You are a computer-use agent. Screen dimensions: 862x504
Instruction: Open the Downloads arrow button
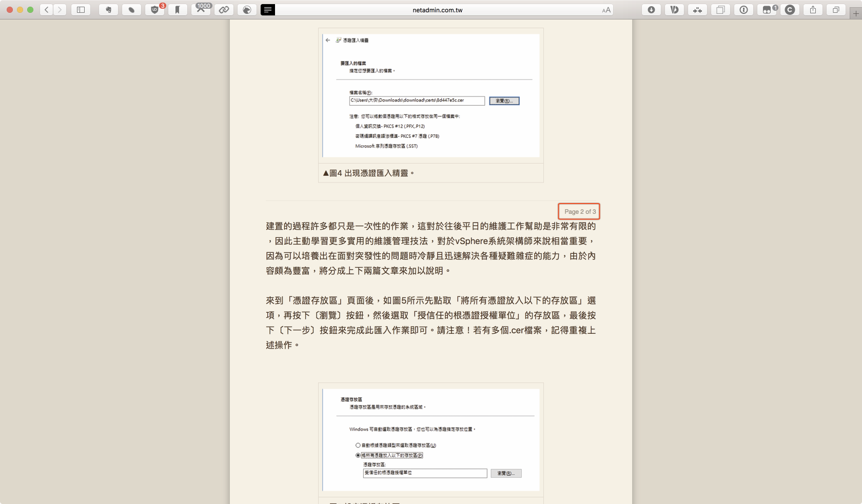coord(651,10)
